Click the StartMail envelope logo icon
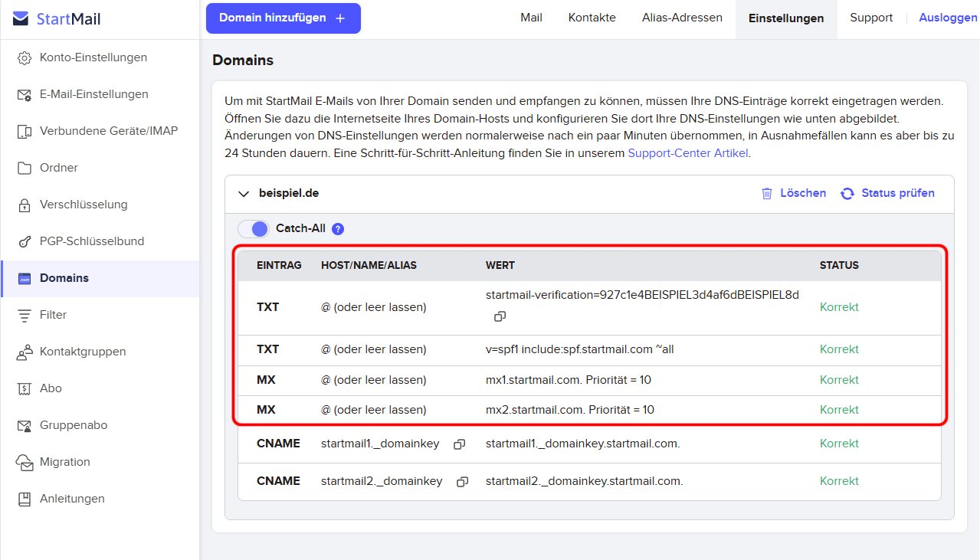980x560 pixels. (21, 19)
